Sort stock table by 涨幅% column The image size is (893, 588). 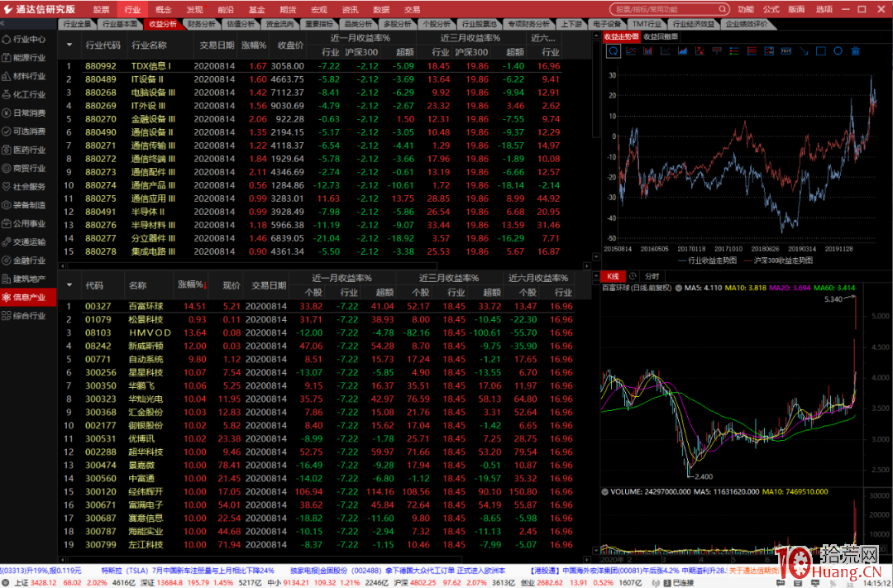pos(192,284)
